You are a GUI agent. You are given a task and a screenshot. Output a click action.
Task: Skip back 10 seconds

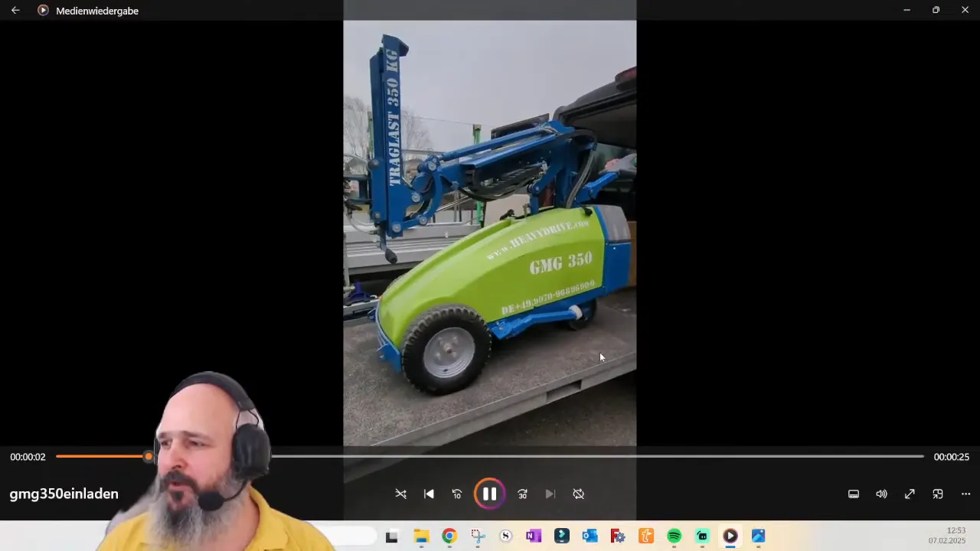point(457,494)
